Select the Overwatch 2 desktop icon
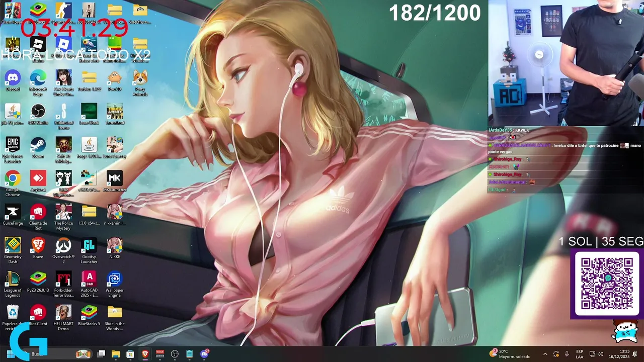644x362 pixels. [x=63, y=251]
